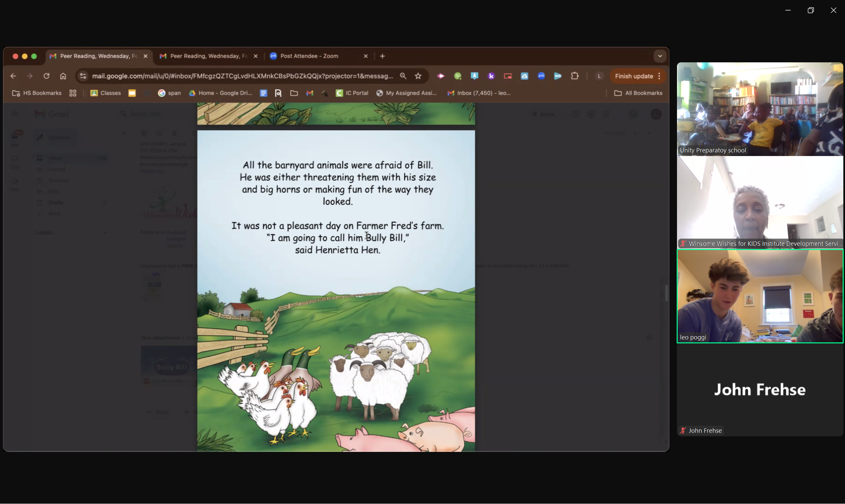Open the site information icon in address bar
The image size is (845, 504).
(x=83, y=76)
